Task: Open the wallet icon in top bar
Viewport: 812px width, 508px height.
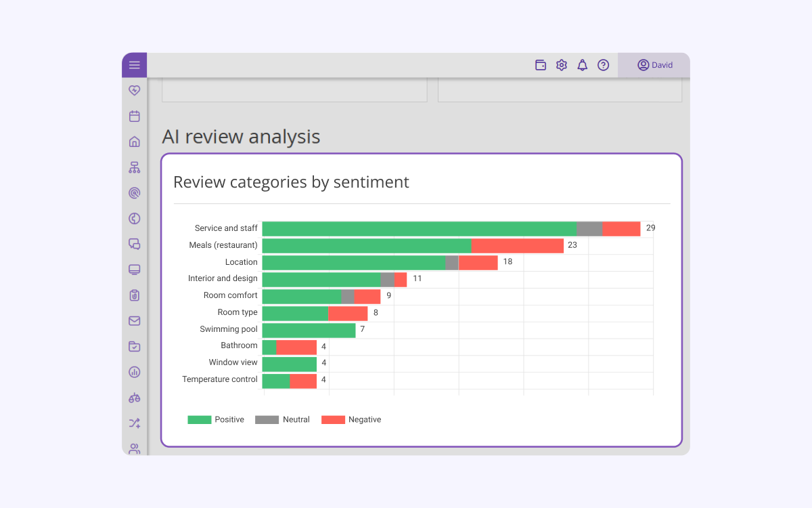Action: (x=541, y=65)
